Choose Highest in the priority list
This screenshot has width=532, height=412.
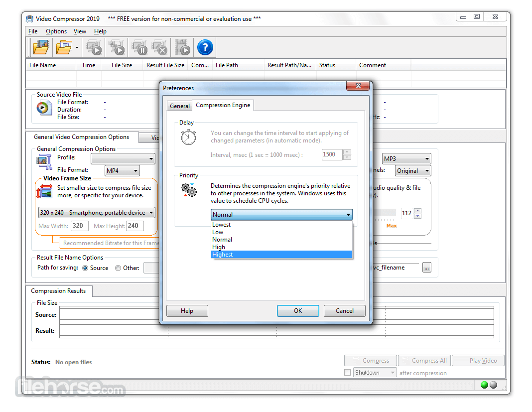tap(281, 255)
